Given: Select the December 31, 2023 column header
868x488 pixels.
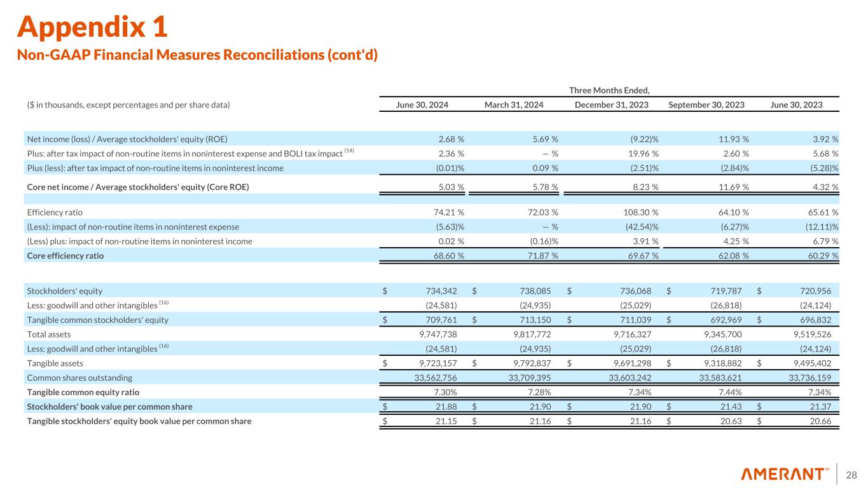Looking at the screenshot, I should pyautogui.click(x=612, y=104).
